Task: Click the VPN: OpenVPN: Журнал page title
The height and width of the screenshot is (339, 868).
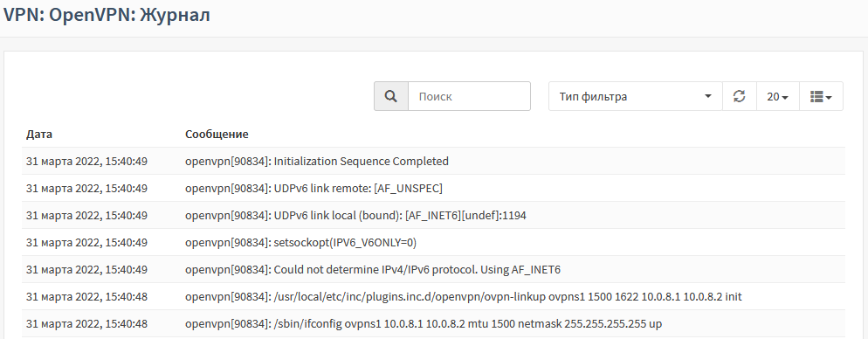Action: [107, 15]
